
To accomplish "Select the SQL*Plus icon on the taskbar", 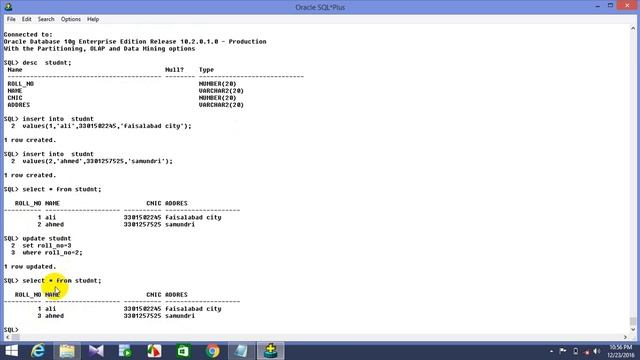I will click(270, 351).
